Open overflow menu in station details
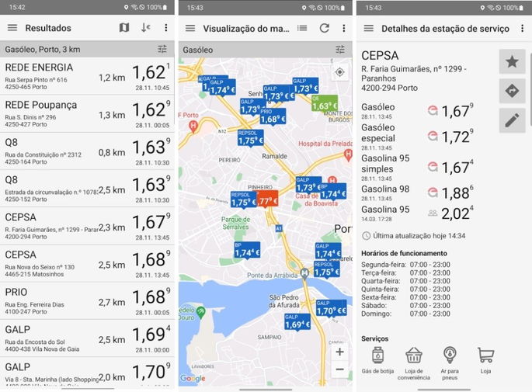Viewport: 532px width, 392px height. pyautogui.click(x=522, y=28)
